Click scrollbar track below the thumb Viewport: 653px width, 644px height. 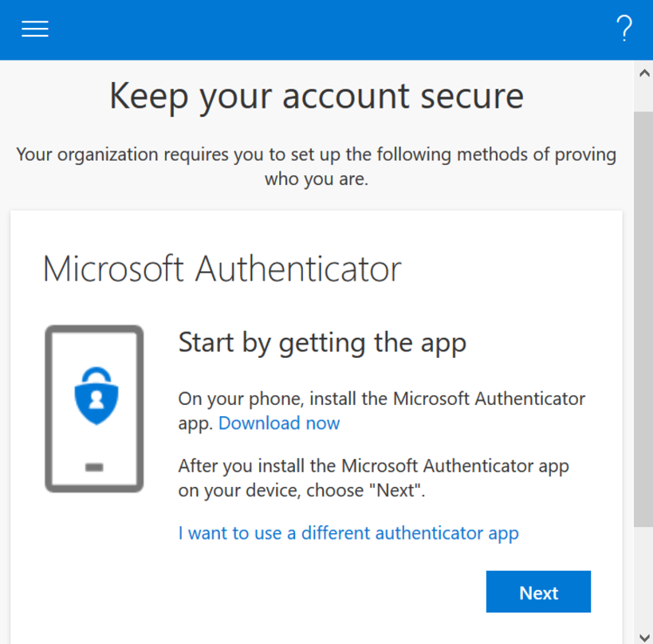click(643, 574)
